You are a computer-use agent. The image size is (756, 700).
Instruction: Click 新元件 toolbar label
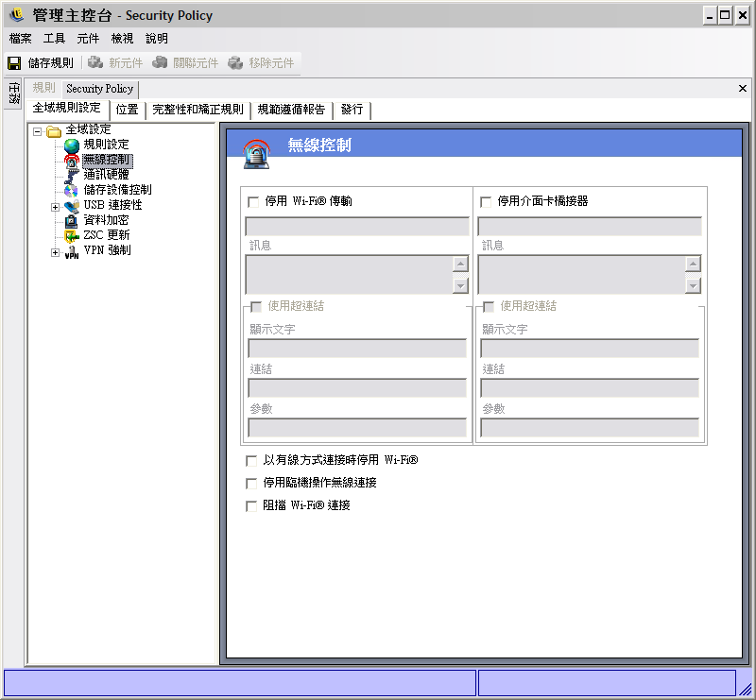[126, 63]
